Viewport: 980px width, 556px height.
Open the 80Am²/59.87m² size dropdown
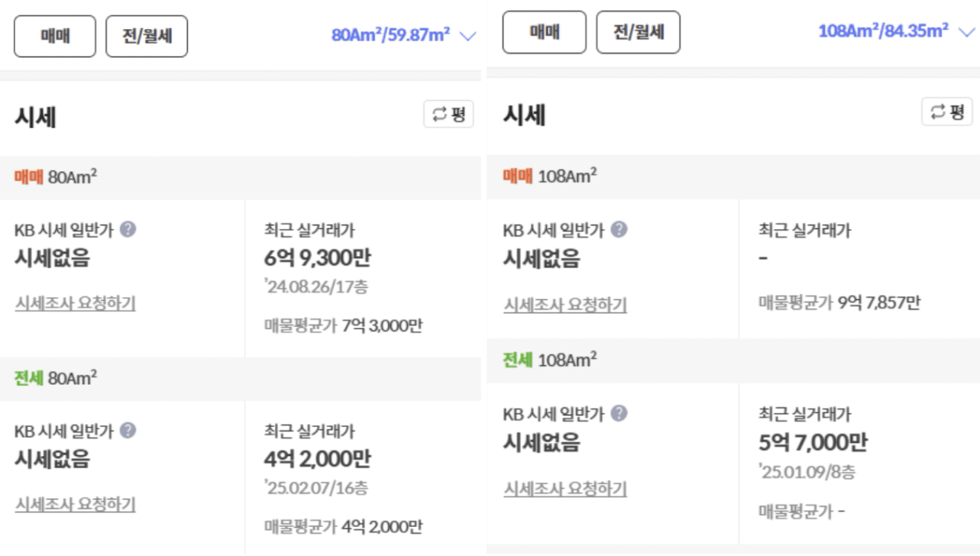coord(403,35)
